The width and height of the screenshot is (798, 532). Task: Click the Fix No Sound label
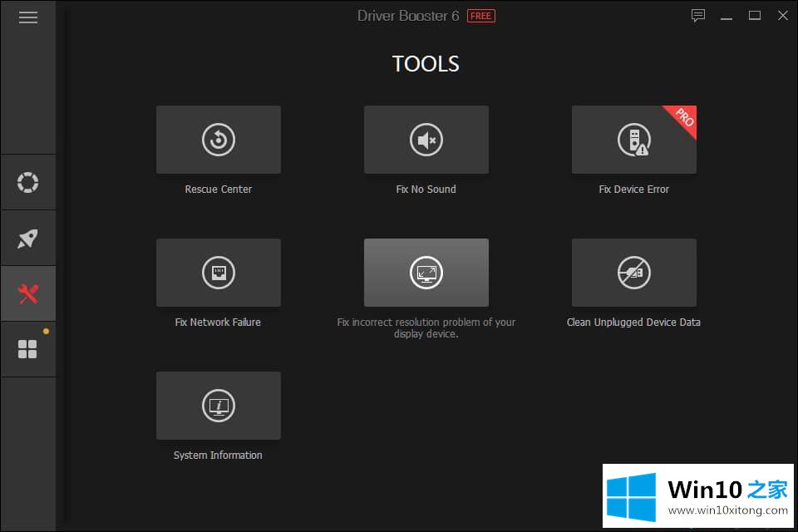tap(426, 189)
